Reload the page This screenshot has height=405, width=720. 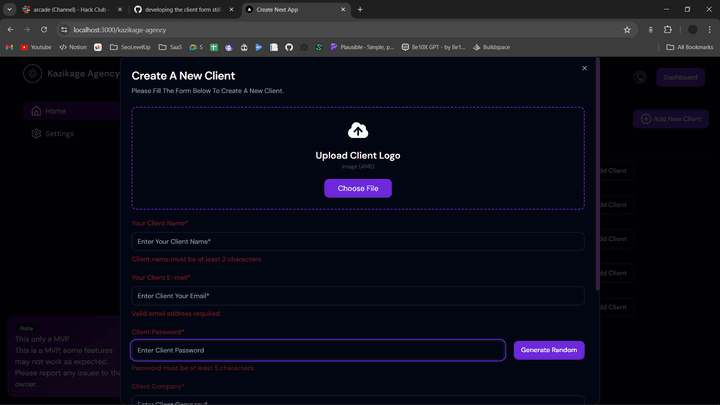pyautogui.click(x=44, y=30)
